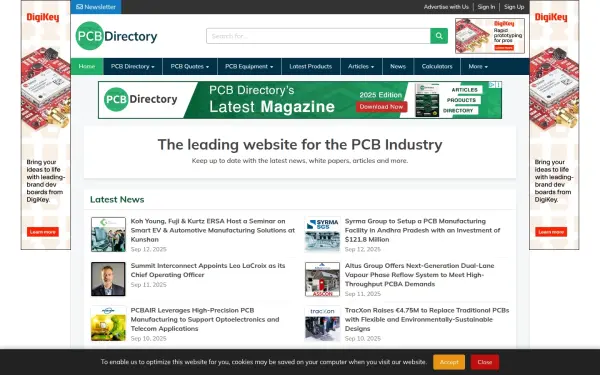Viewport: 600px width, 375px height.
Task: Expand the PCB Equipment dropdown menu
Action: 249,67
